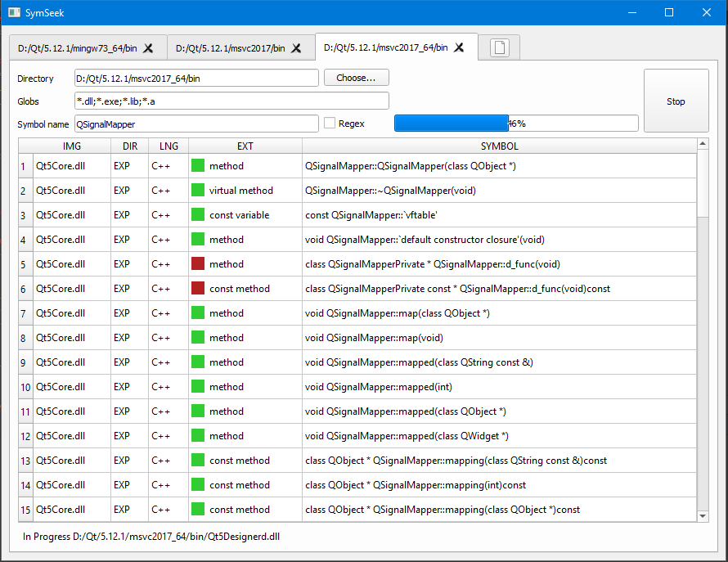728x562 pixels.
Task: Click the default constructor closure symbol
Action: coord(425,240)
